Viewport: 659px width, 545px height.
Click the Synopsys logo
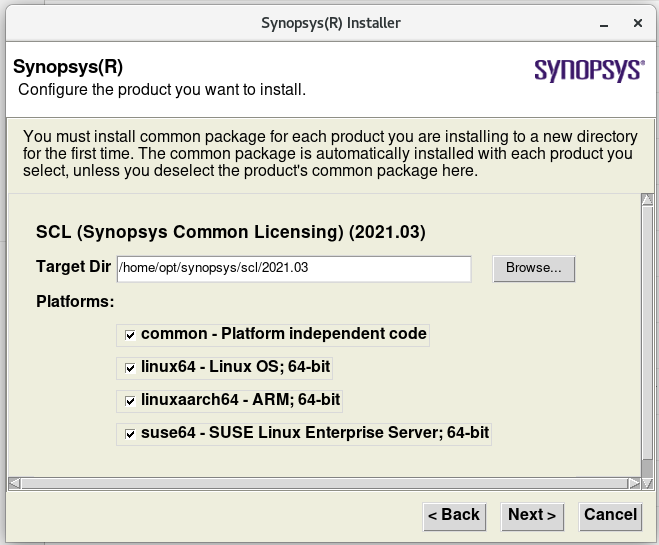(589, 70)
